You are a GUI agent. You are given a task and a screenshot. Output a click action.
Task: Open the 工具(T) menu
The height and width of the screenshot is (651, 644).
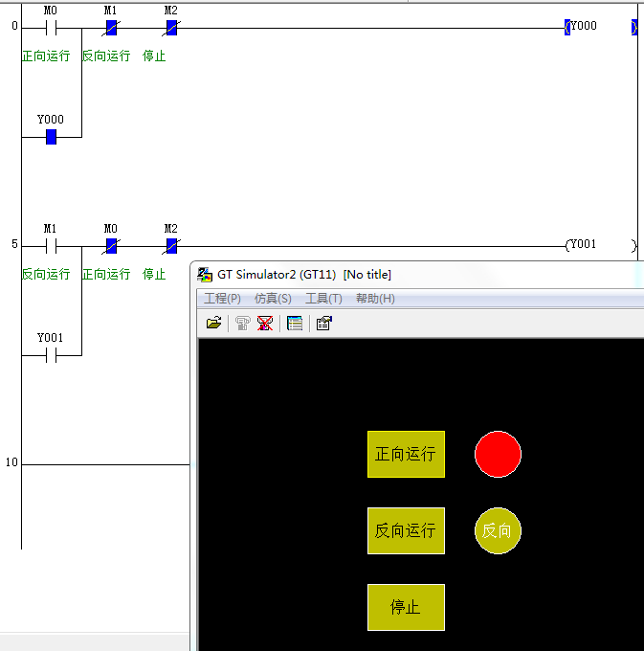323,299
